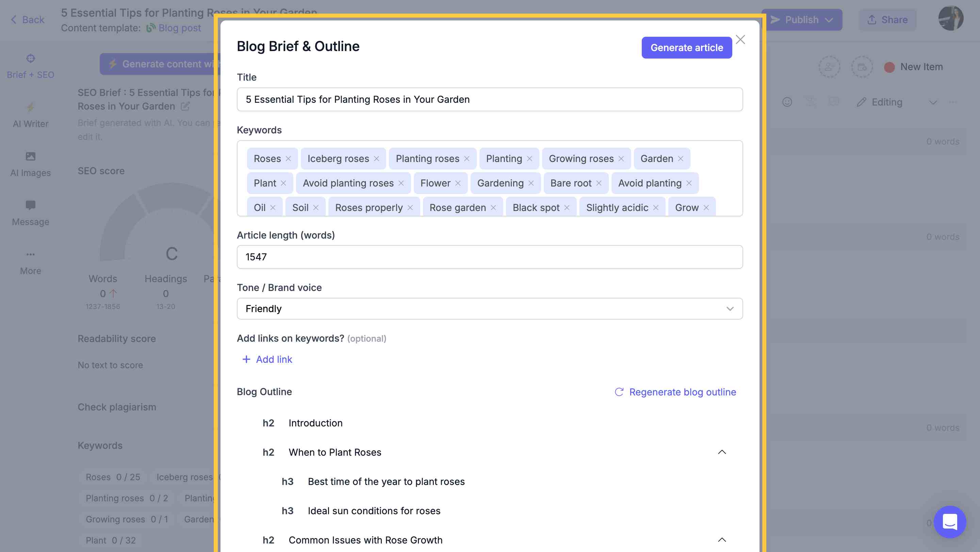Click the Generate content with AI button
This screenshot has width=980, height=552.
(x=160, y=64)
